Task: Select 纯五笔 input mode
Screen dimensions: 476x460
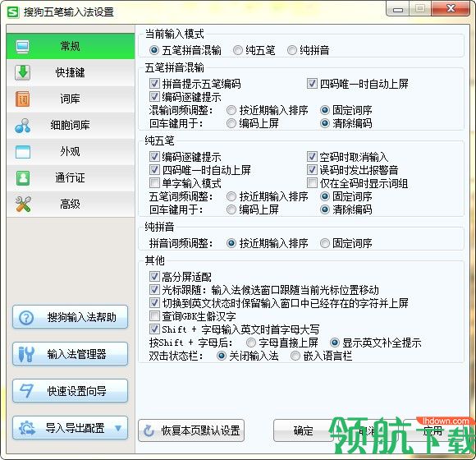Action: coord(254,50)
